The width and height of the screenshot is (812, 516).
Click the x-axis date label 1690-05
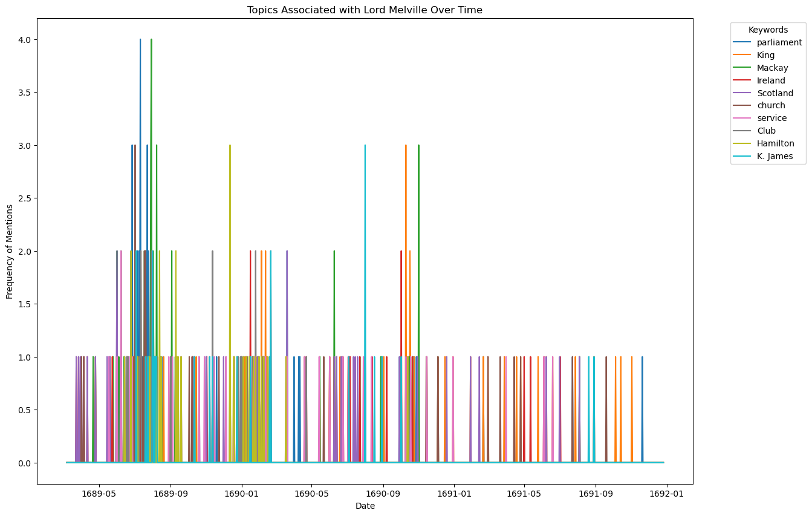tap(311, 494)
